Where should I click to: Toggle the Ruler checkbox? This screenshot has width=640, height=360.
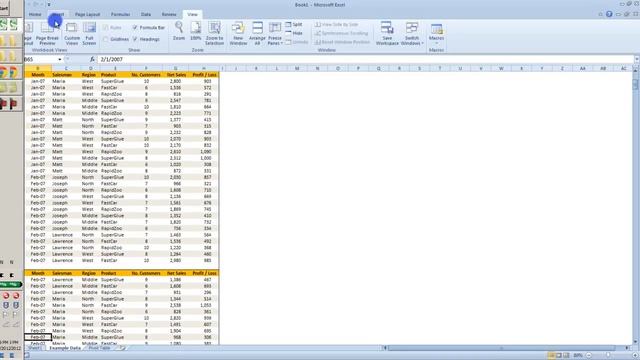click(x=106, y=27)
